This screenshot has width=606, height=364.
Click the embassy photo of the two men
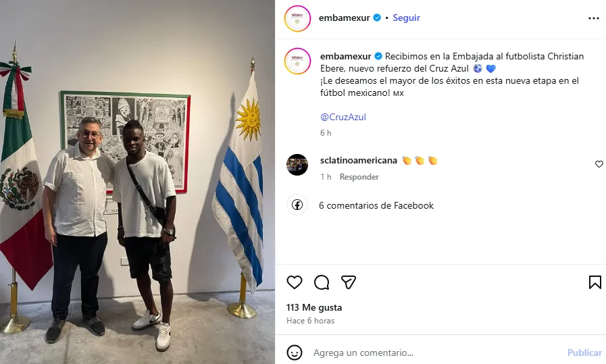click(138, 182)
